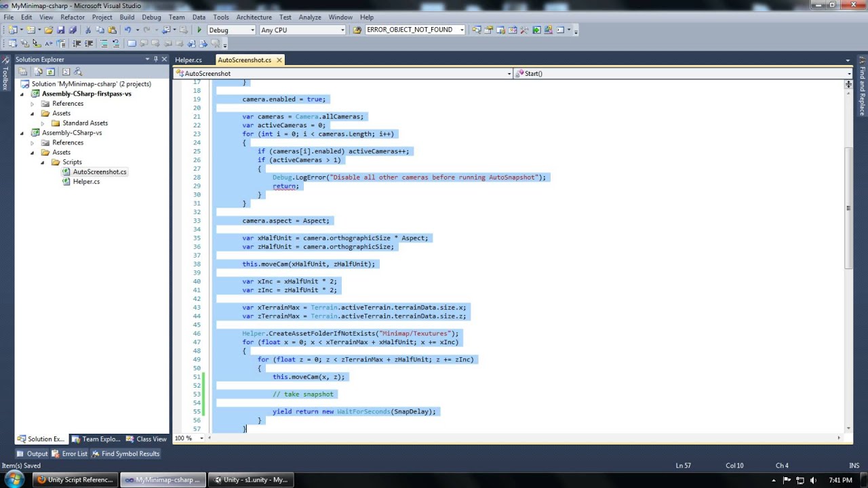Click the Save All icon

(72, 30)
